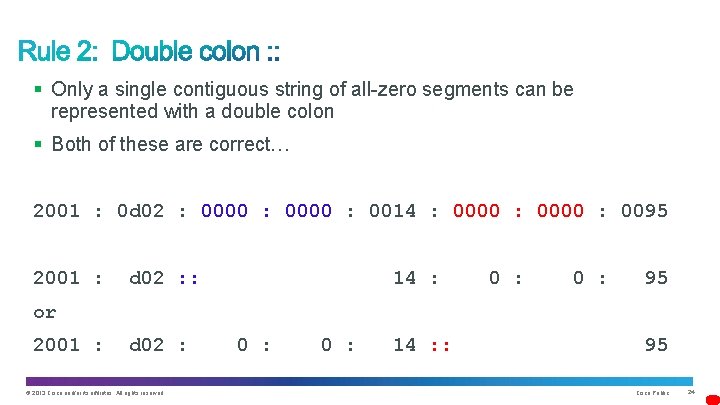Click the red colon between red 0000 segments
The height and width of the screenshot is (405, 720).
518,212
